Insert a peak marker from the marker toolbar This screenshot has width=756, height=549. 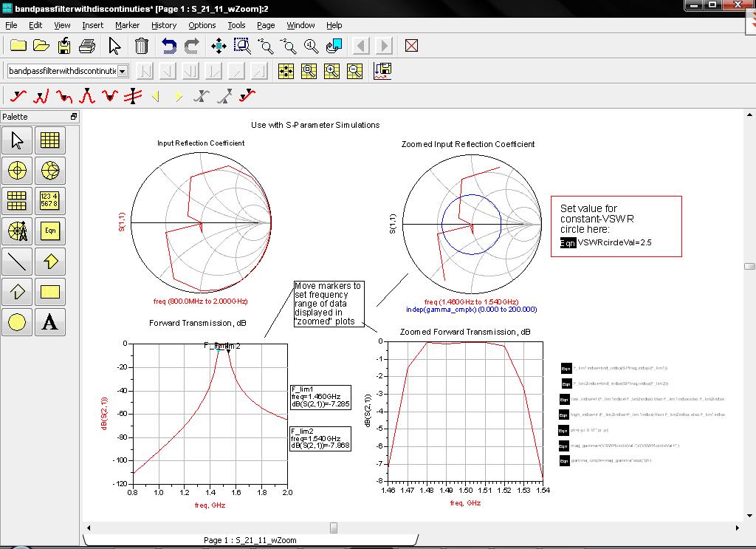pos(87,96)
